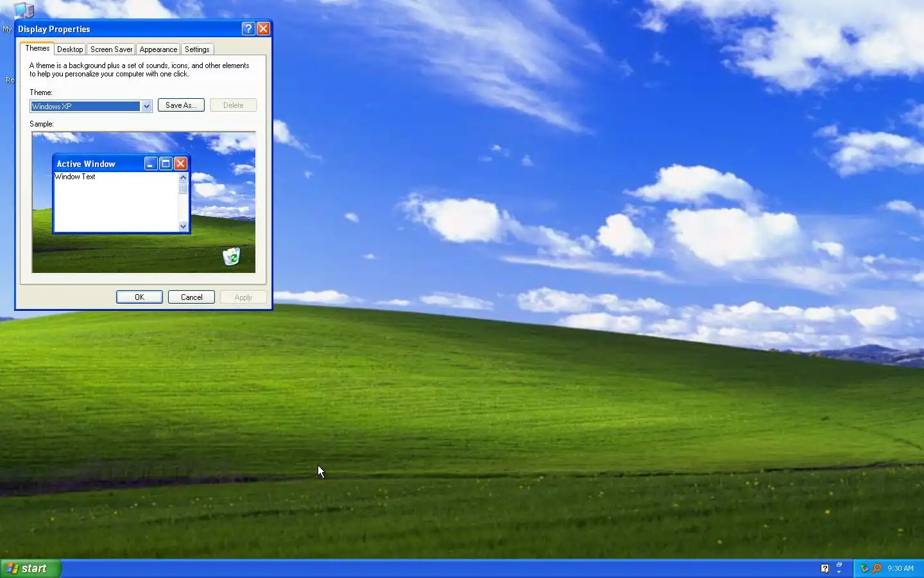Click the sample Active Window maximize icon
This screenshot has height=578, width=924.
pyautogui.click(x=166, y=164)
